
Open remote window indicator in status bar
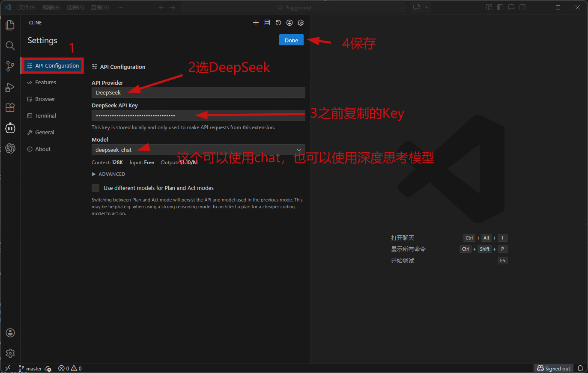[7, 368]
